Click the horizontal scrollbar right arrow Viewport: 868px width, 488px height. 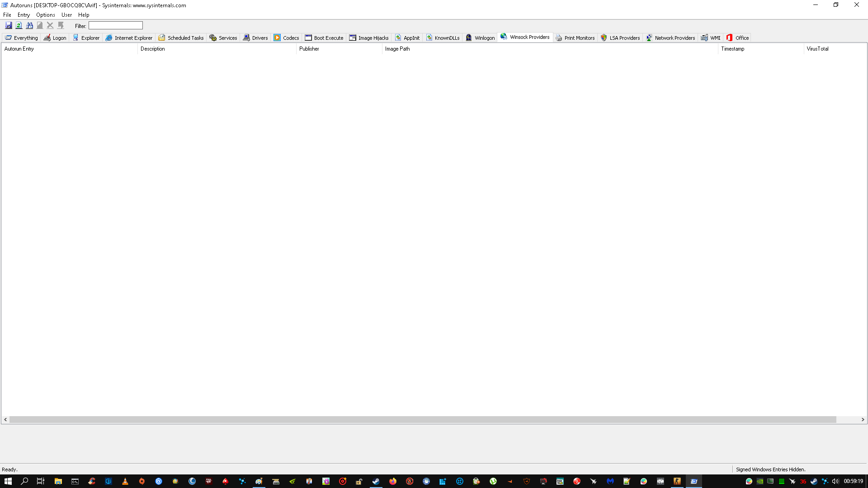pos(863,420)
